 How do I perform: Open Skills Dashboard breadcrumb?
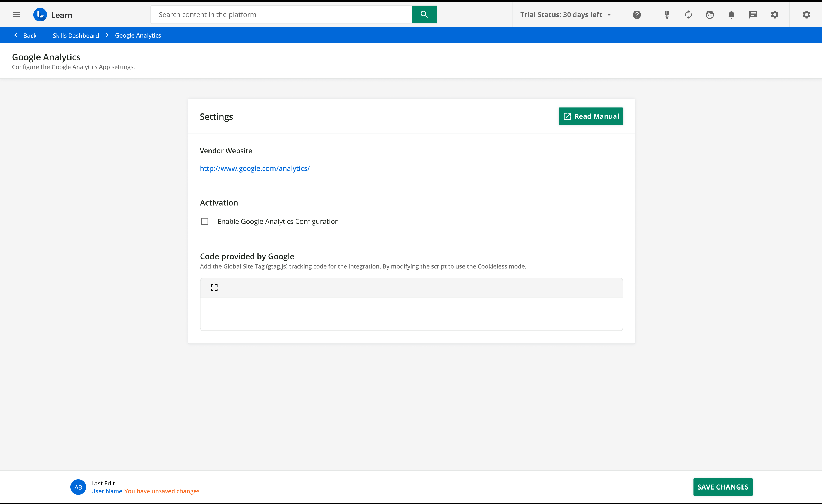click(x=76, y=35)
